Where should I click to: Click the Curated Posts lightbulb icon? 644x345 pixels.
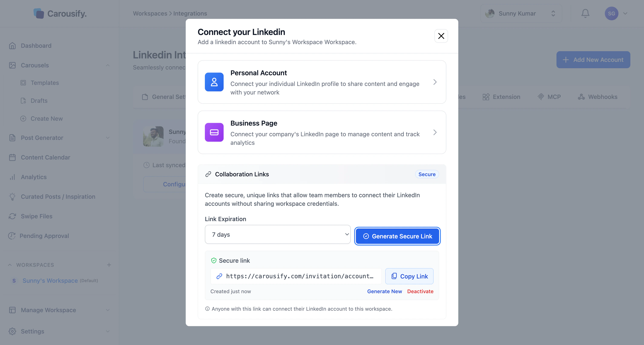pos(12,197)
